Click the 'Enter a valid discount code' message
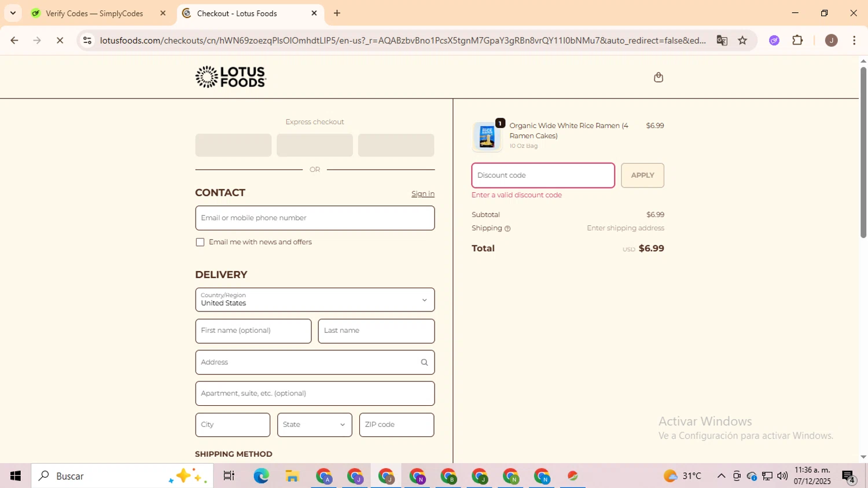 (517, 195)
